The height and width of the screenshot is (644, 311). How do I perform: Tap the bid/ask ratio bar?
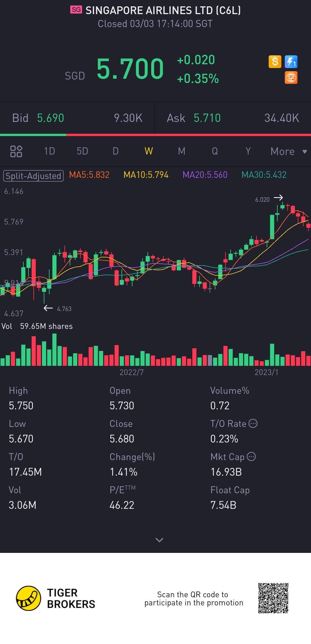155,135
